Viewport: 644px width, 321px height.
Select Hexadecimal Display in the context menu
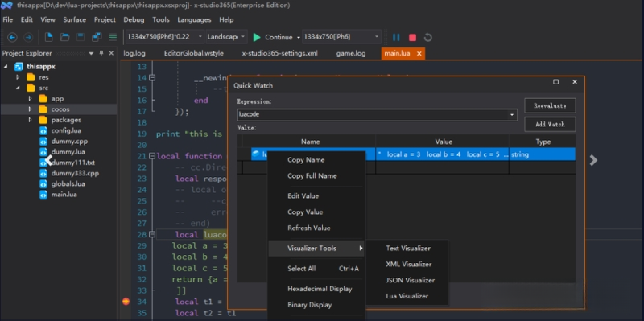[x=320, y=289]
